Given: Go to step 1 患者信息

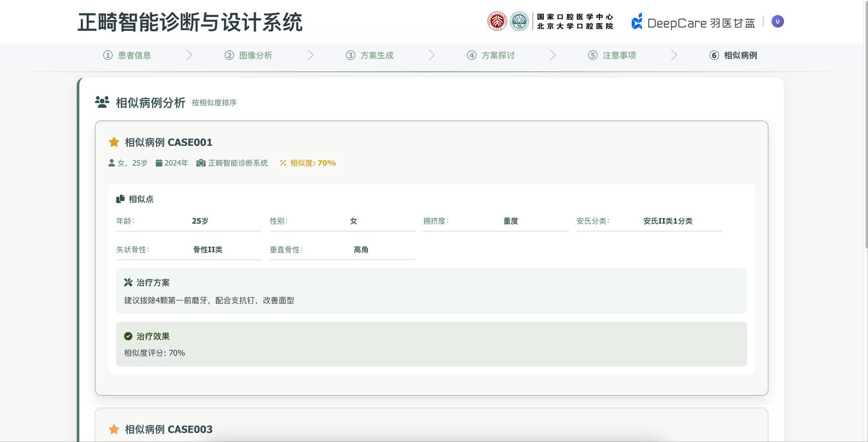Looking at the screenshot, I should [127, 55].
